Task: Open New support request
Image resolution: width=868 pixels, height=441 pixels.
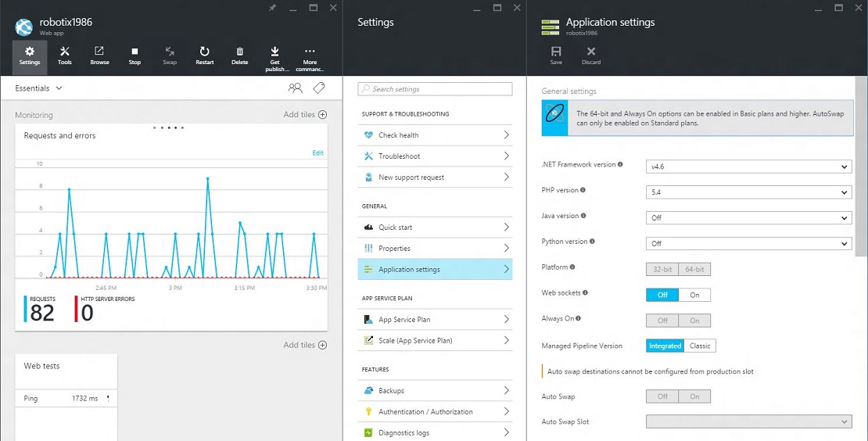Action: [x=435, y=177]
